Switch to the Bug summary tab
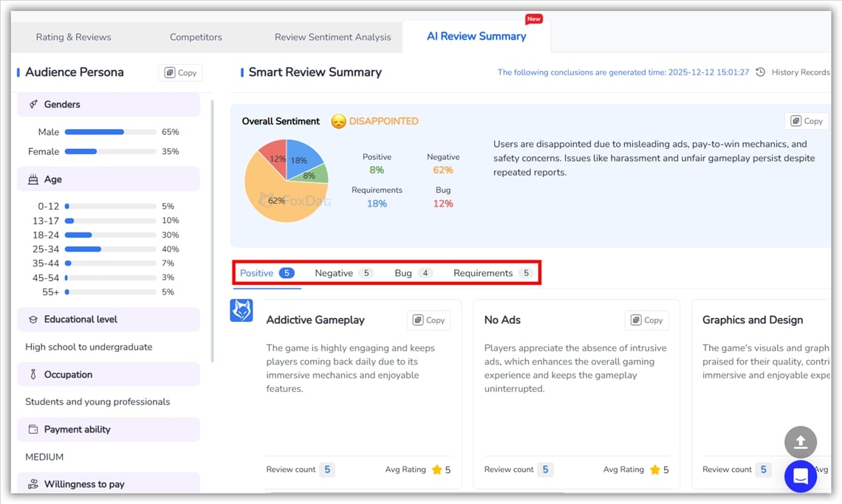842x504 pixels. tap(403, 272)
